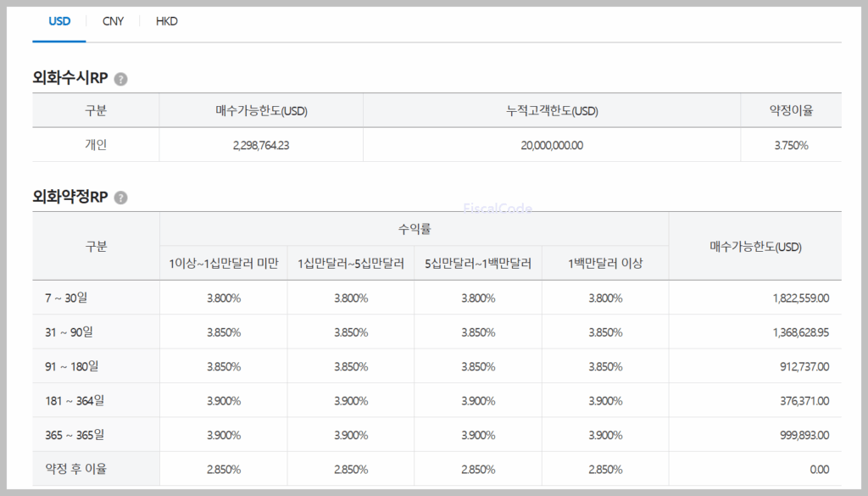The height and width of the screenshot is (496, 868).
Task: Switch to the CNY currency tab
Action: coord(113,21)
